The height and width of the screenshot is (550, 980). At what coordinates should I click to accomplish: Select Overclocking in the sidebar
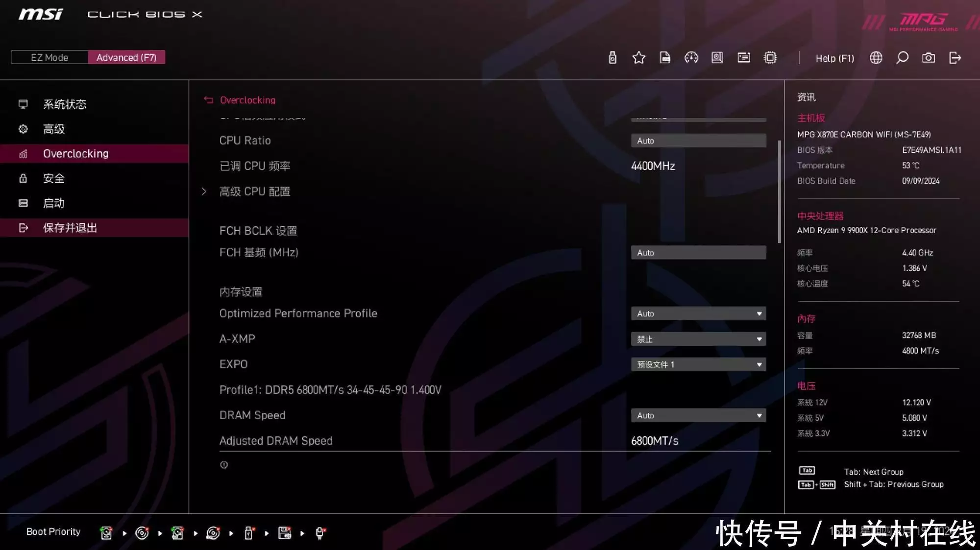click(94, 154)
